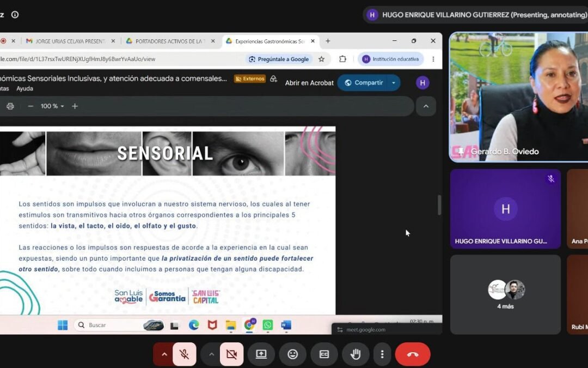Expand audio settings arrow beside microphone
This screenshot has width=588, height=368.
coord(164,354)
